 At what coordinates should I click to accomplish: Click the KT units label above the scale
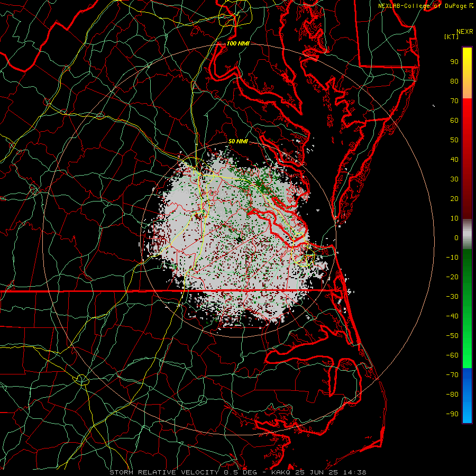[452, 36]
